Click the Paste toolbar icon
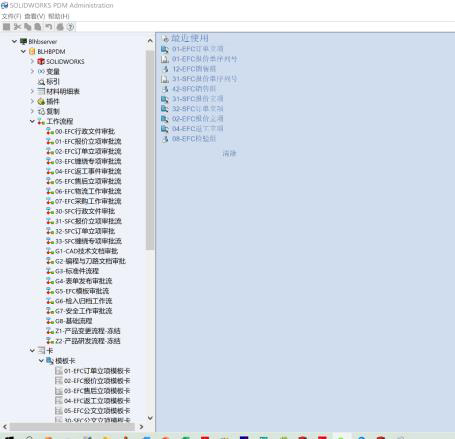The image size is (455, 439). point(38,27)
